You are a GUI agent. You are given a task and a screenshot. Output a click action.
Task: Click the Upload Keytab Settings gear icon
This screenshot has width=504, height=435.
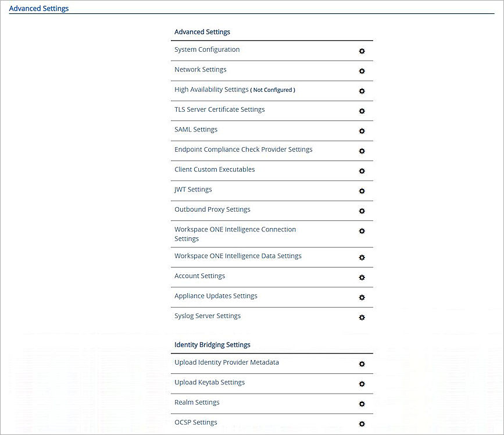tap(362, 384)
